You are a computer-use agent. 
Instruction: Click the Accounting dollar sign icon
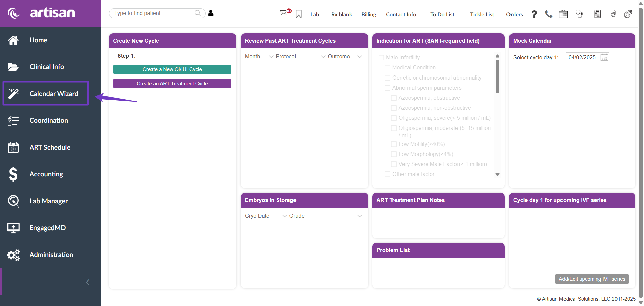pos(13,174)
